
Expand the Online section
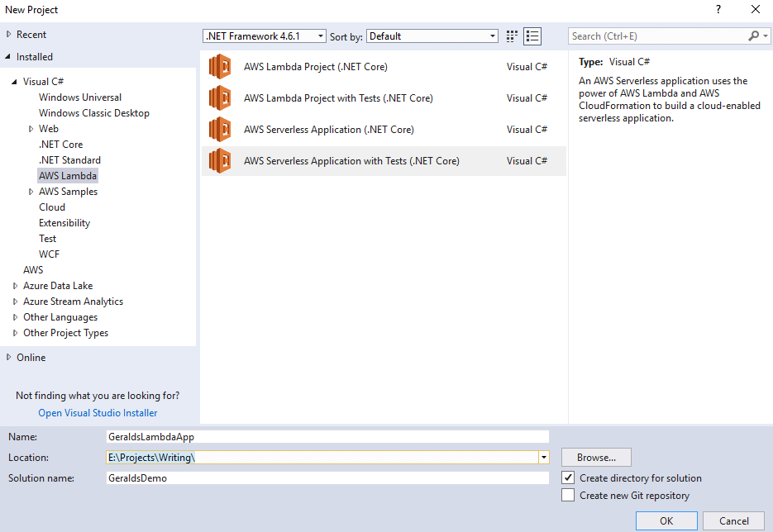(8, 357)
